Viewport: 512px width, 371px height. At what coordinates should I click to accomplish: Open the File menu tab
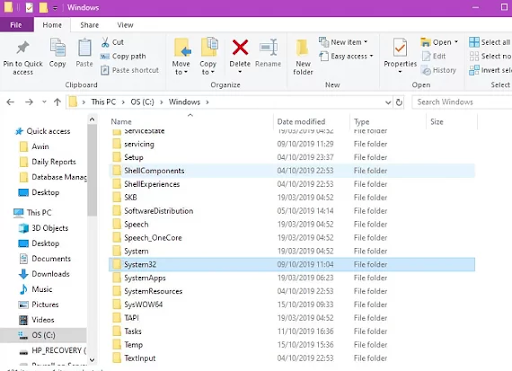click(16, 25)
